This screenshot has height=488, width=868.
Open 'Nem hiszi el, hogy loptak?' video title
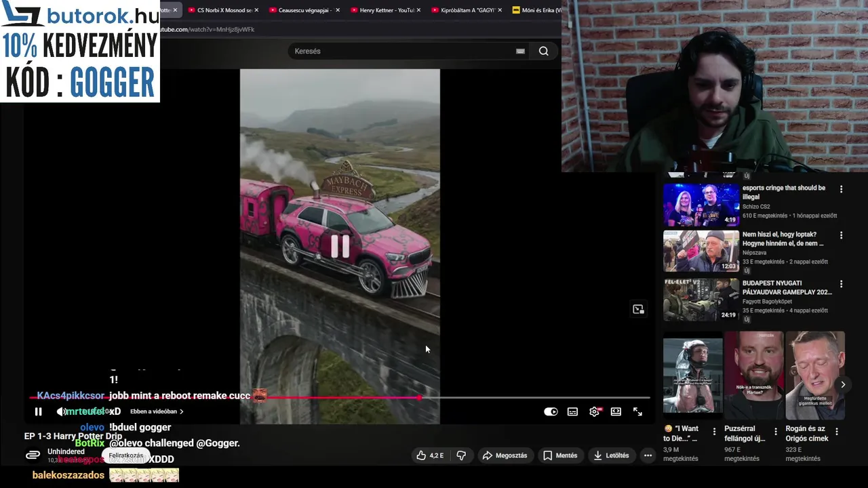783,239
